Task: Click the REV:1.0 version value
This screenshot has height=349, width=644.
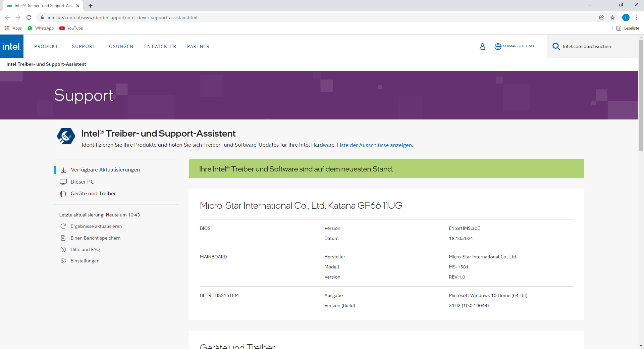Action: 457,277
